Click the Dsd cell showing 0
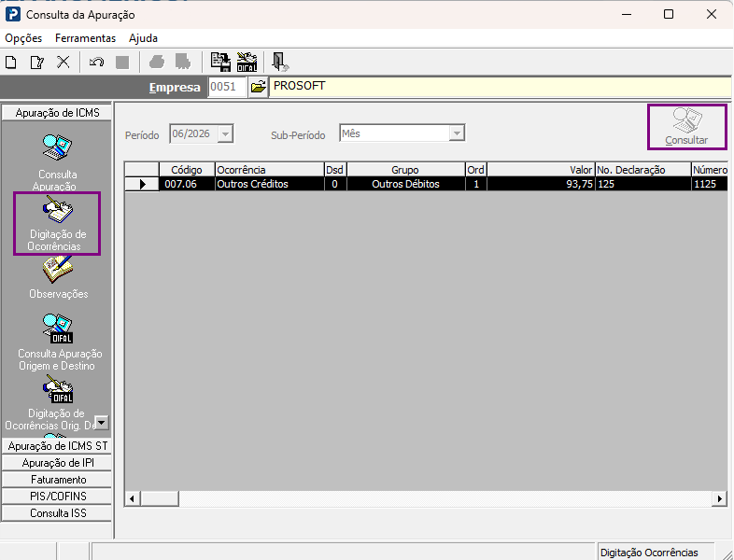The width and height of the screenshot is (734, 560). [x=335, y=184]
